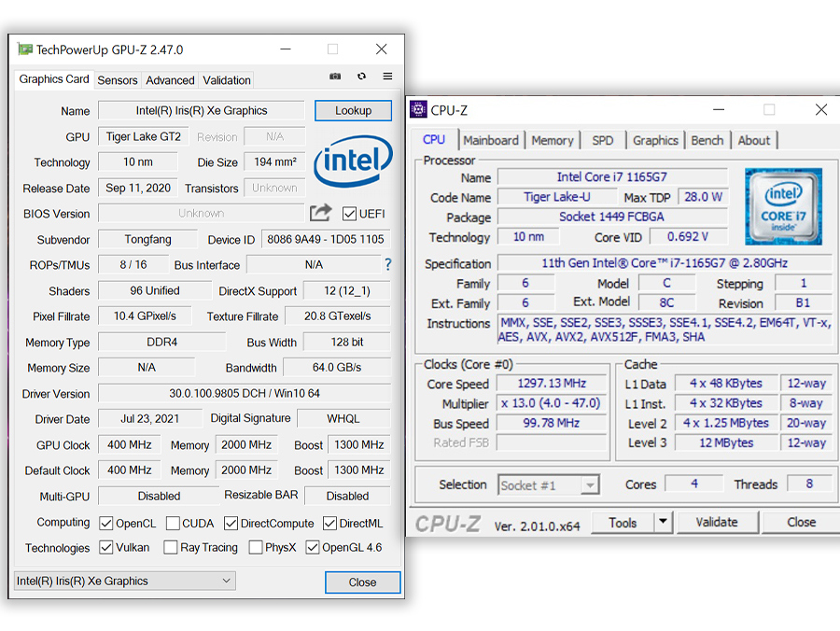Open the GPU-Z hamburger menu icon
The width and height of the screenshot is (840, 631).
[x=387, y=76]
